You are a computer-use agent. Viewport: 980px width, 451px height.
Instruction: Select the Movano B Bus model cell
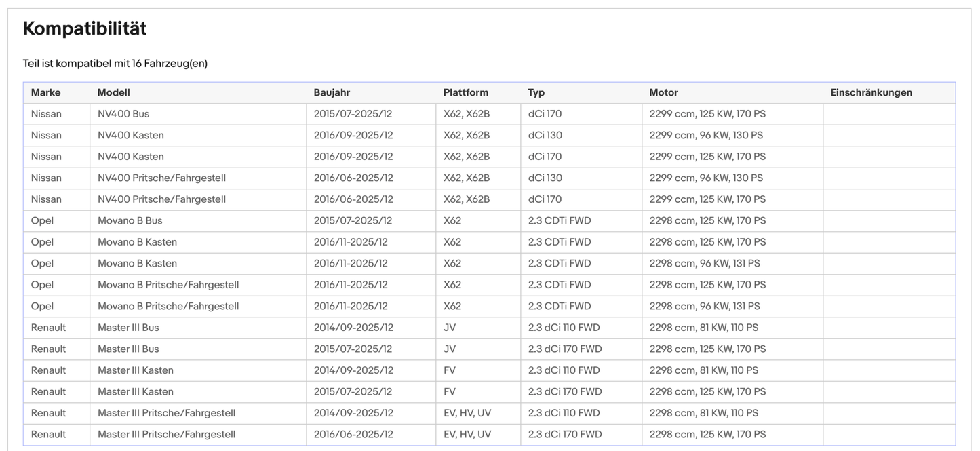[130, 221]
